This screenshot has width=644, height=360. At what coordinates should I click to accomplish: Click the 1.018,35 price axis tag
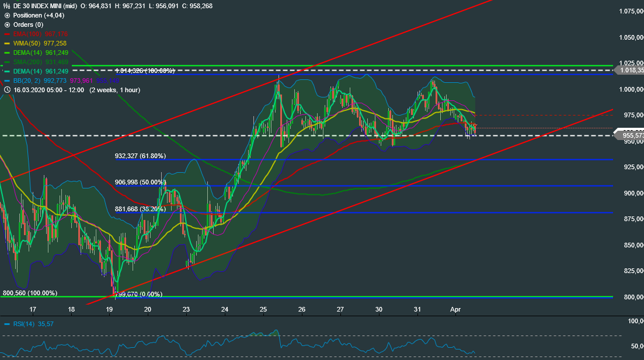click(x=629, y=70)
